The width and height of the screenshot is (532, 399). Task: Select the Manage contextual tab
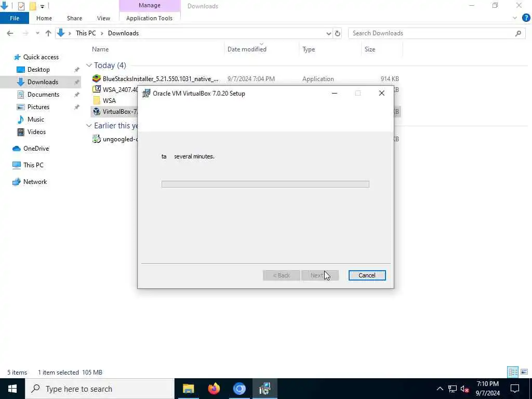149,5
